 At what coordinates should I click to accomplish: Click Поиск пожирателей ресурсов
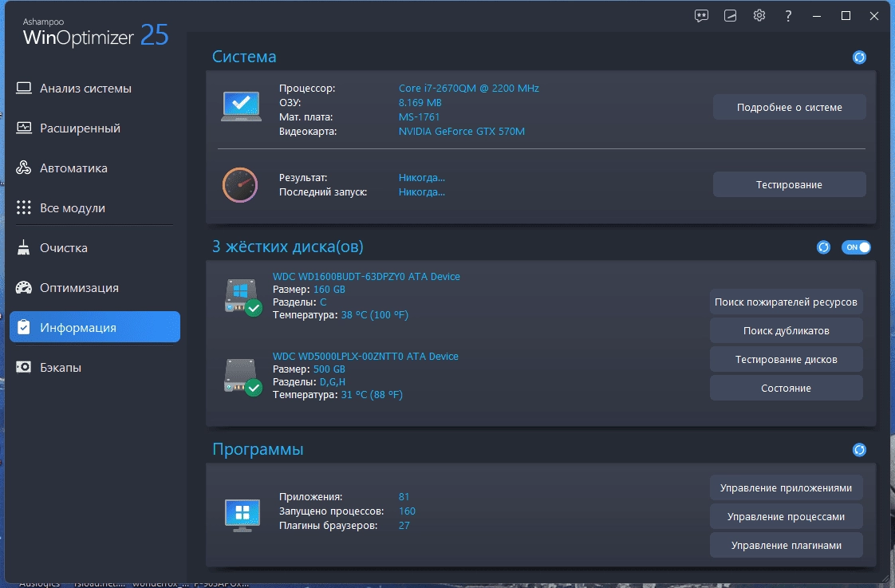[x=786, y=302]
